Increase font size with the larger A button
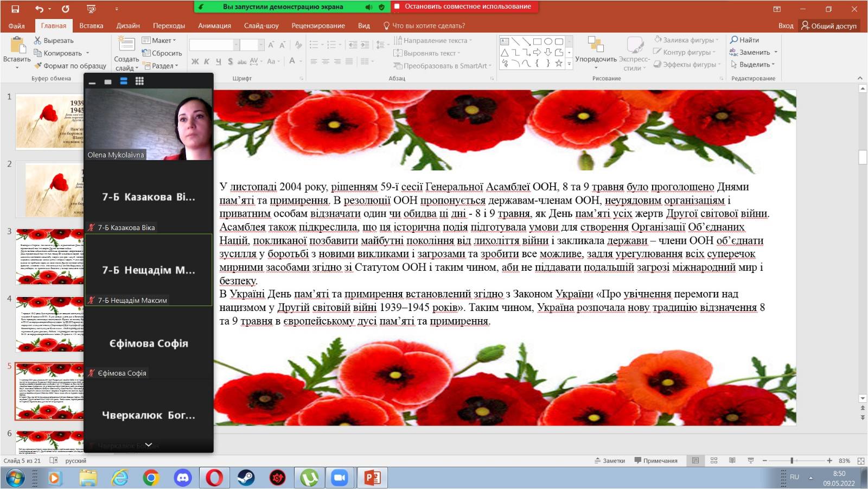868x489 pixels. (x=271, y=45)
